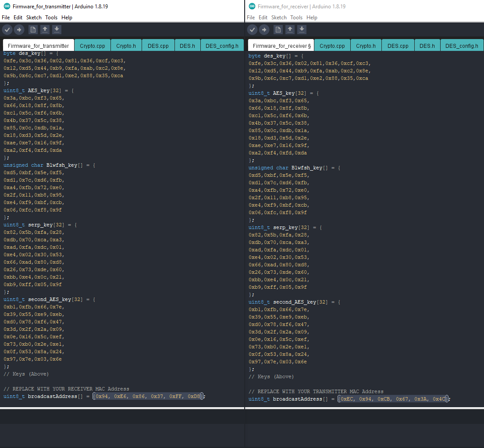Image resolution: width=484 pixels, height=448 pixels.
Task: Switch to DES.h tab in transmitter
Action: click(187, 46)
